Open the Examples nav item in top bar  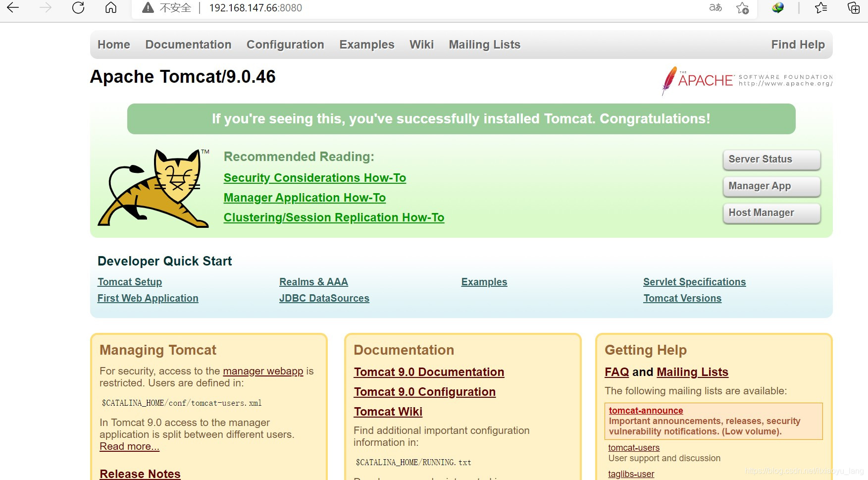coord(367,45)
